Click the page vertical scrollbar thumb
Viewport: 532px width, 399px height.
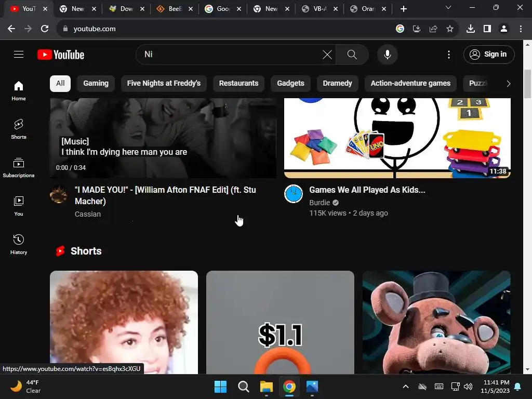[x=527, y=84]
